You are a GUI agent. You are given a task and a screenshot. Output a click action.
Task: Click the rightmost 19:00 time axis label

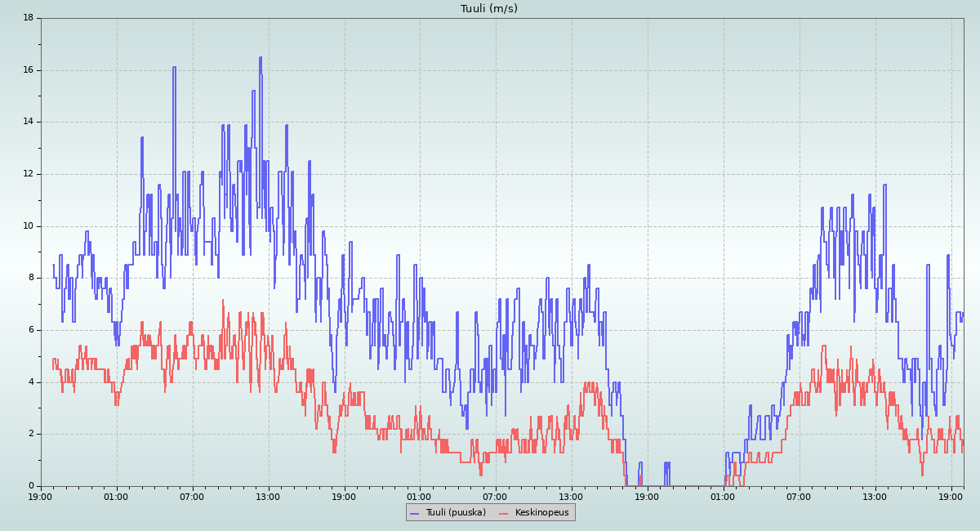pos(951,496)
